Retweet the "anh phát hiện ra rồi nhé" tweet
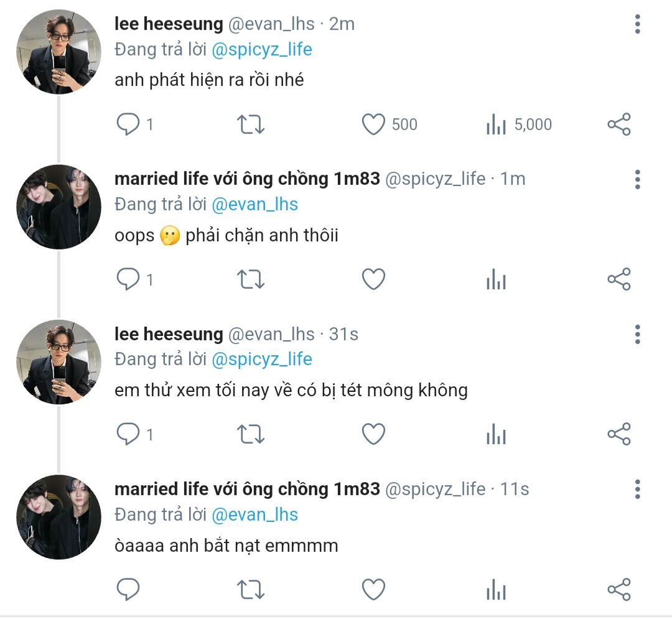 coord(251,124)
